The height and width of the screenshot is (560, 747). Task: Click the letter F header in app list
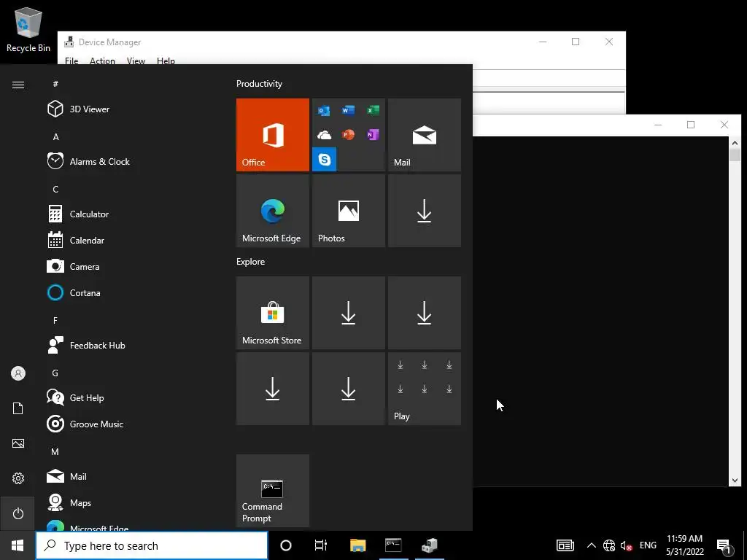(55, 321)
